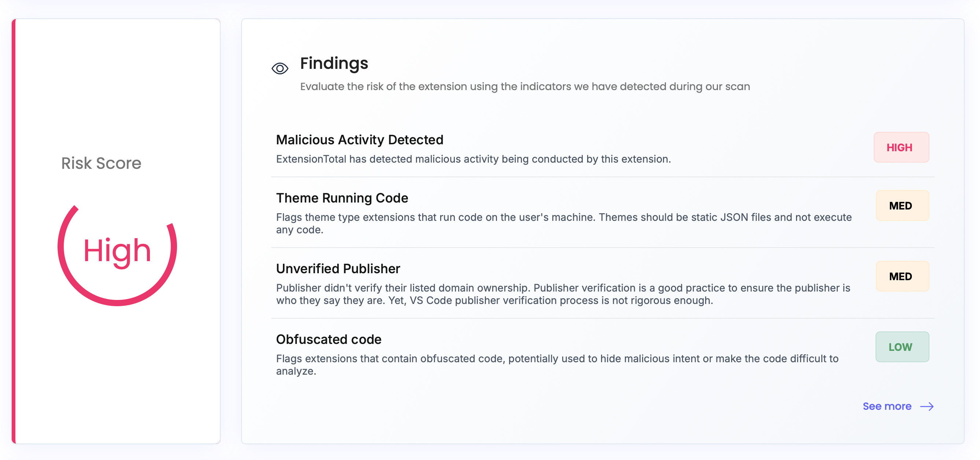The image size is (980, 460).
Task: Click the Risk Score label
Action: click(101, 163)
